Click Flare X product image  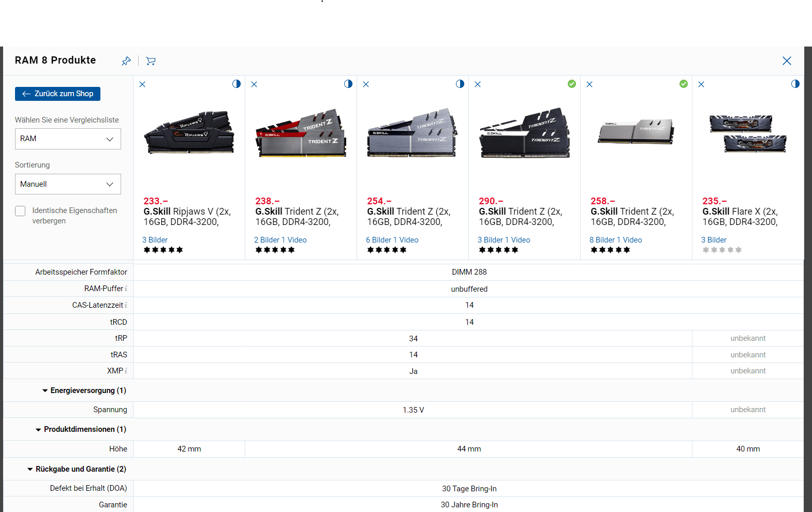tap(748, 134)
